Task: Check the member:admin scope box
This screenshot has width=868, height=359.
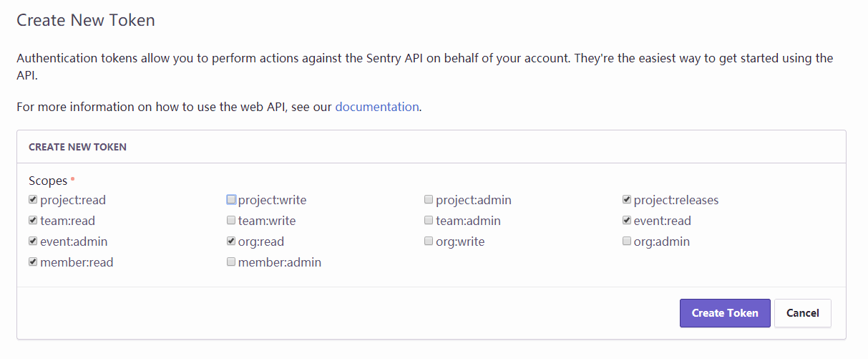Action: point(231,262)
